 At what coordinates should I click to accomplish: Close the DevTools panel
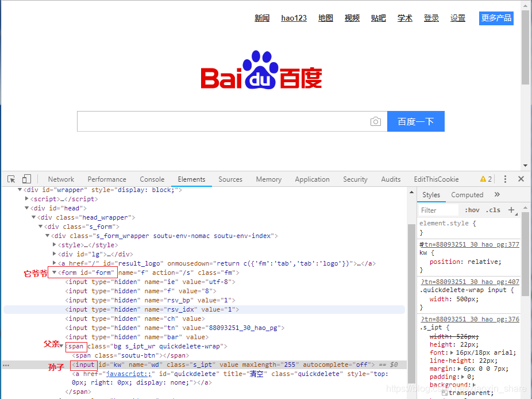[521, 179]
